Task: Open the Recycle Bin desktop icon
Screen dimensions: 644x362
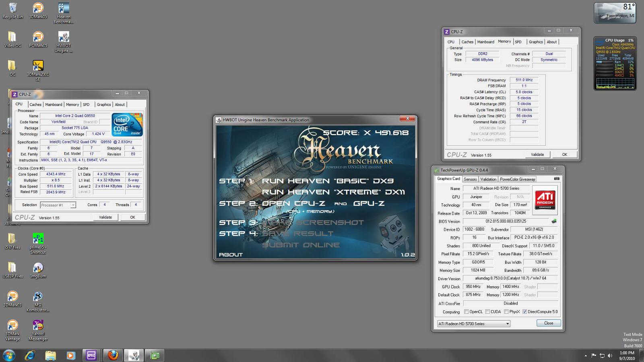Action: 12,11
